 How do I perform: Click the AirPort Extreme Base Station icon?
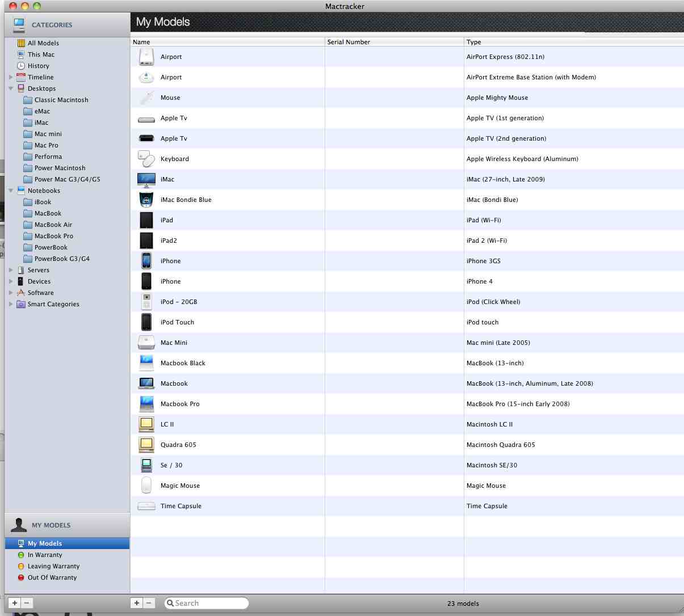point(146,77)
